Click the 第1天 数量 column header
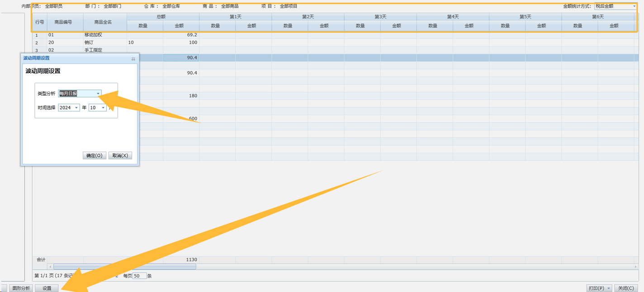 [x=215, y=26]
